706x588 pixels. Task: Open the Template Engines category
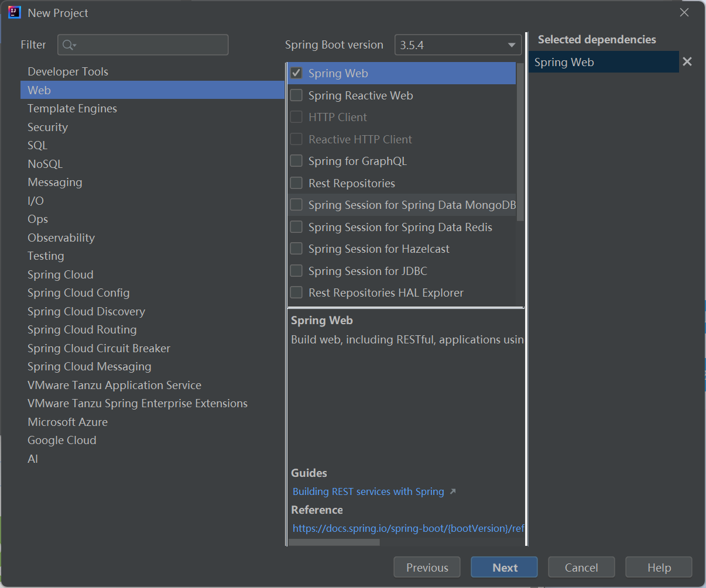pyautogui.click(x=152, y=108)
